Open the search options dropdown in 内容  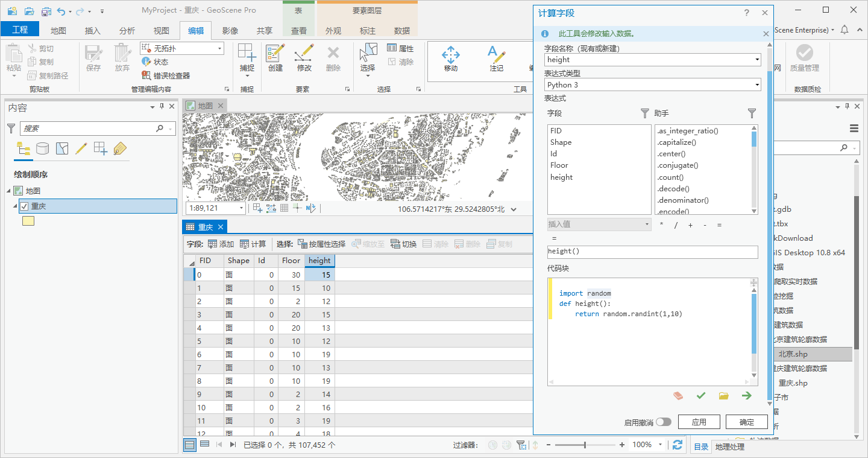point(171,129)
